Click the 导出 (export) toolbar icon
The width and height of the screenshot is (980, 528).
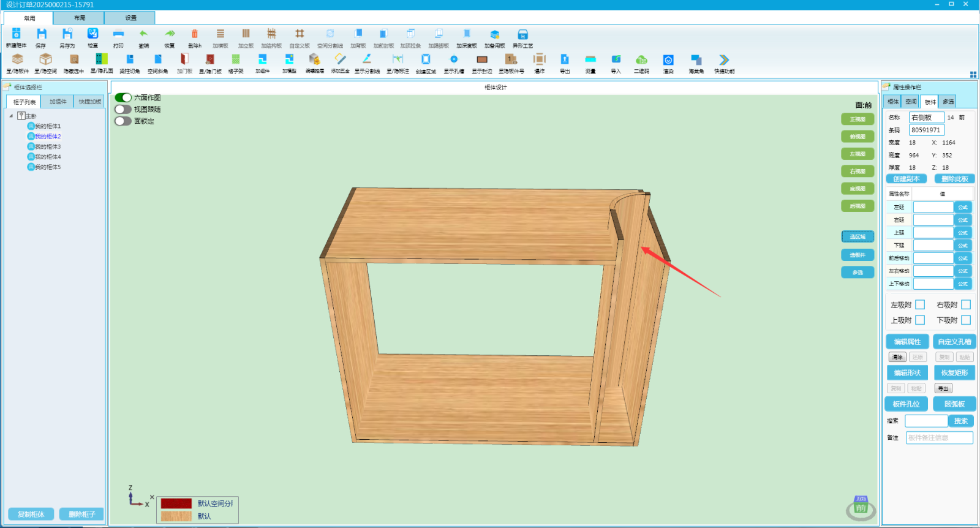[565, 60]
